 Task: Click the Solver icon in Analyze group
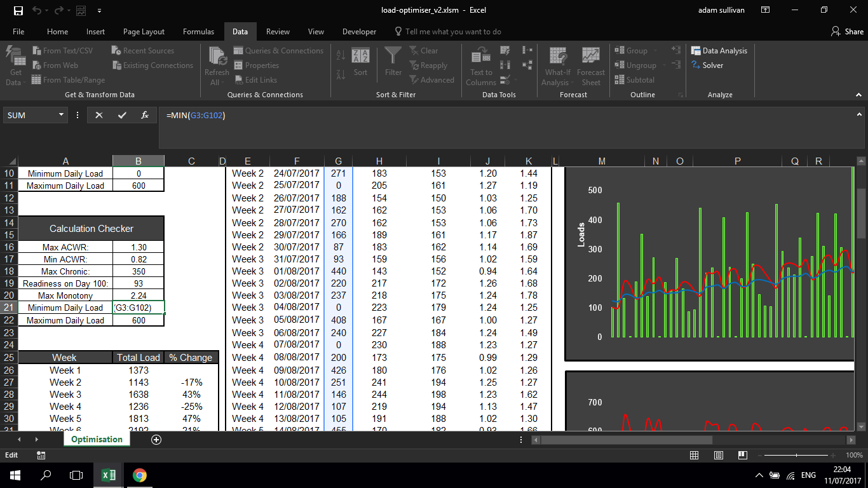[x=707, y=65]
